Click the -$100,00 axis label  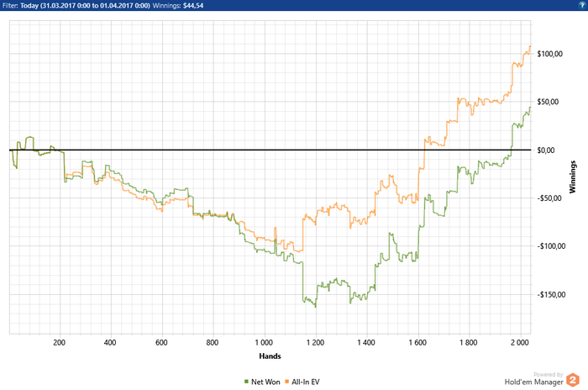[x=551, y=246]
